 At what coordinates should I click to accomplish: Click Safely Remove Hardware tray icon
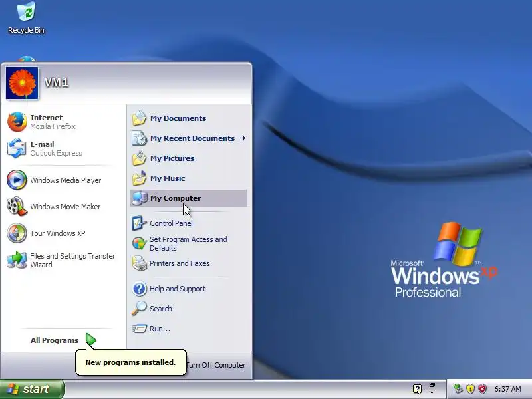[458, 389]
